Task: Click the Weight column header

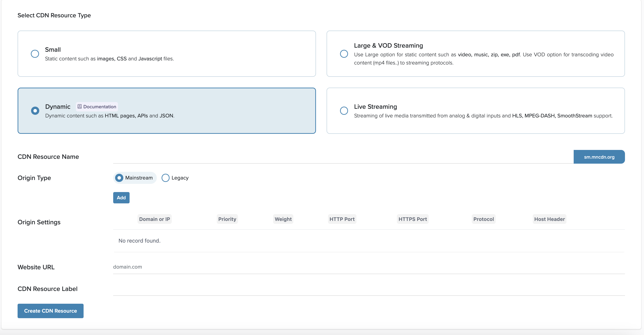Action: click(283, 219)
